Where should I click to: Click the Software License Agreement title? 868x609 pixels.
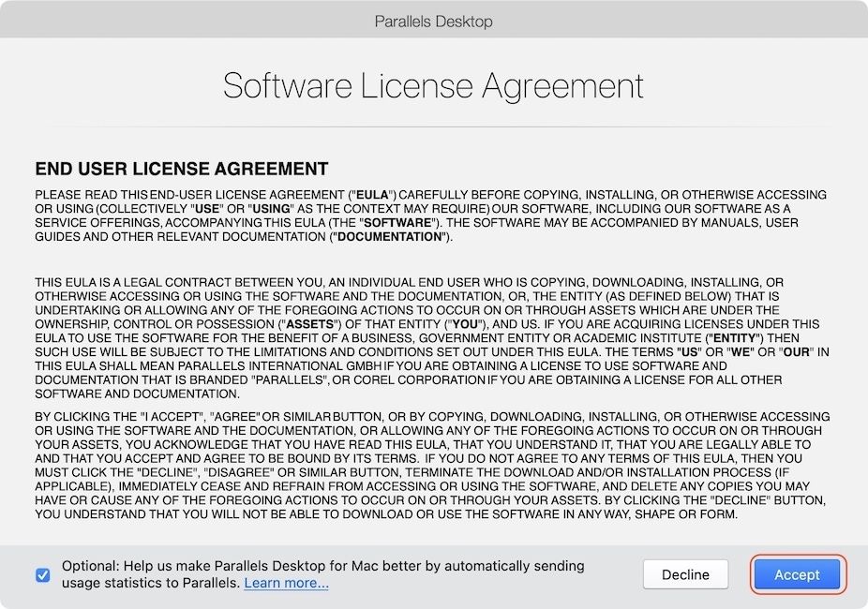(433, 86)
